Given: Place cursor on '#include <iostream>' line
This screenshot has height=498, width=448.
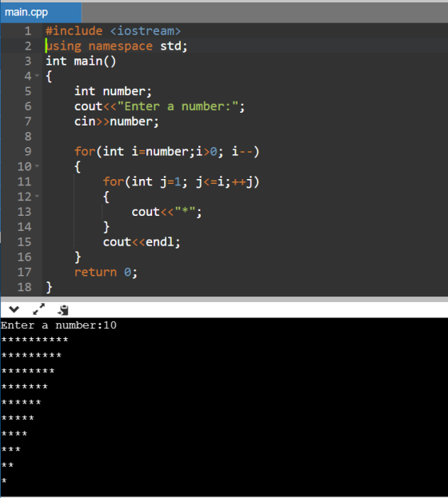Looking at the screenshot, I should (113, 31).
